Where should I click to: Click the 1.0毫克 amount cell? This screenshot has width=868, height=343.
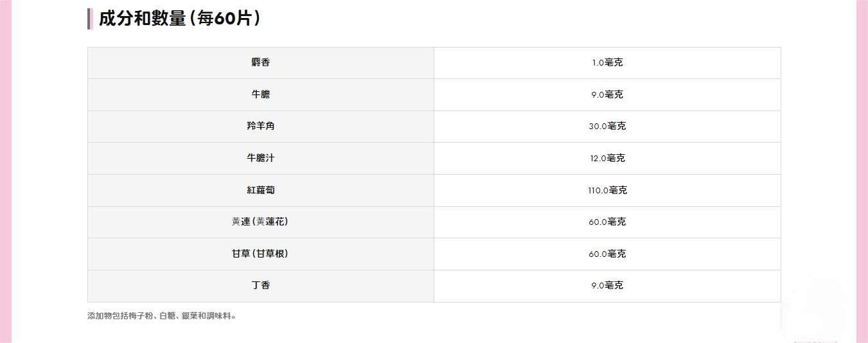[607, 62]
